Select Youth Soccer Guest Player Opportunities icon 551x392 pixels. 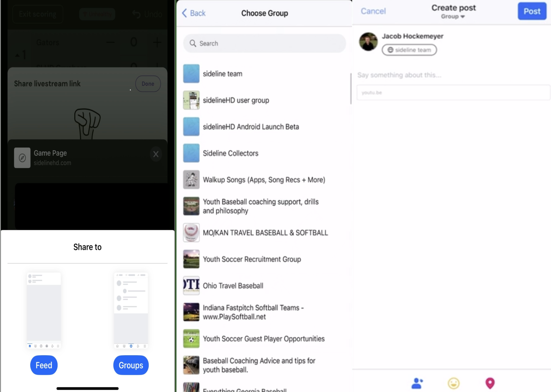click(191, 339)
